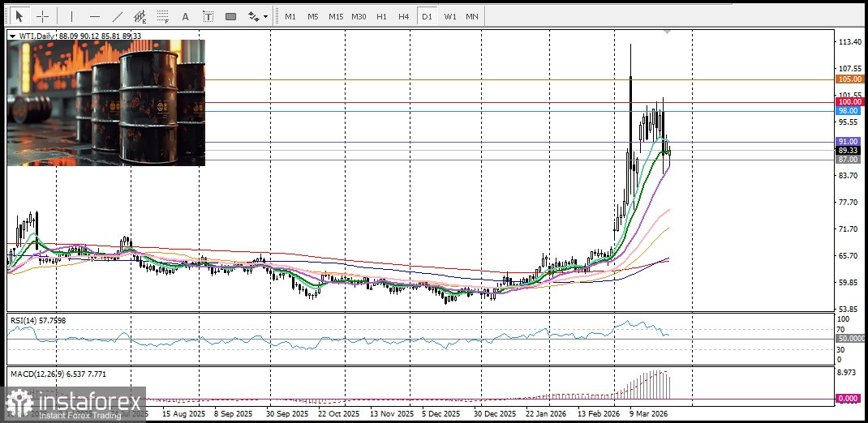Click the oil barrels image thumbnail
Viewport: 868px width, 423px height.
pyautogui.click(x=106, y=103)
